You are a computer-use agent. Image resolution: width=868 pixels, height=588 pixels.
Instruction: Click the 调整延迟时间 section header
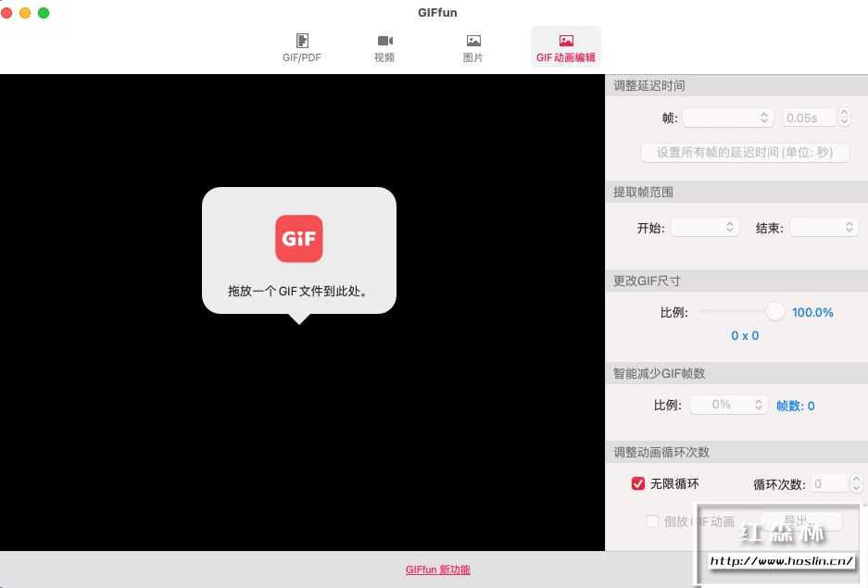tap(736, 86)
